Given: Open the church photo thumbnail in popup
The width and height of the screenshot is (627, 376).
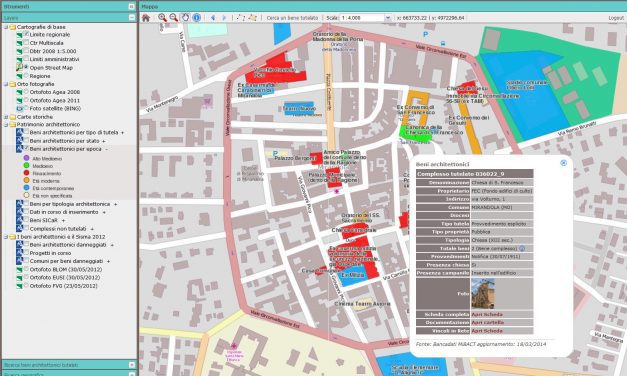Looking at the screenshot, I should [483, 294].
